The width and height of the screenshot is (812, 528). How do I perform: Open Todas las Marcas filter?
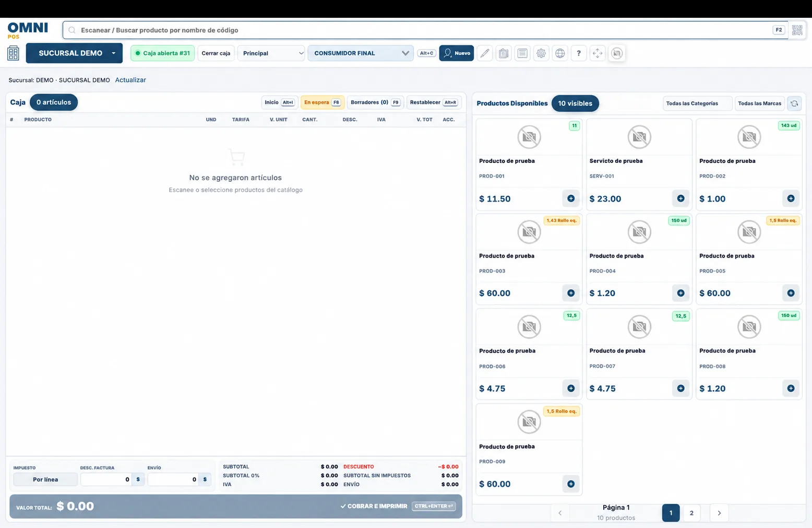(x=759, y=103)
